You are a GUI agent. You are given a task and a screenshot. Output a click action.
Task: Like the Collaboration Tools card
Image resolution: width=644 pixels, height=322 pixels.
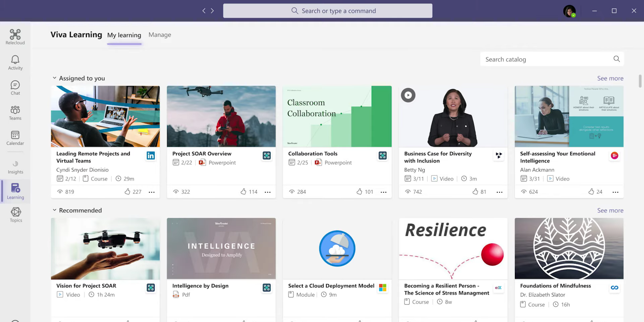pyautogui.click(x=359, y=192)
